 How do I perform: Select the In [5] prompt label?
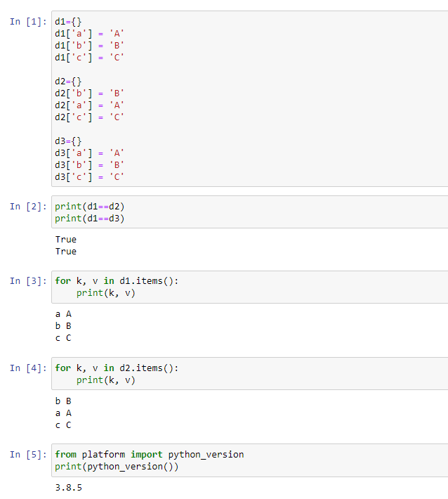point(29,455)
